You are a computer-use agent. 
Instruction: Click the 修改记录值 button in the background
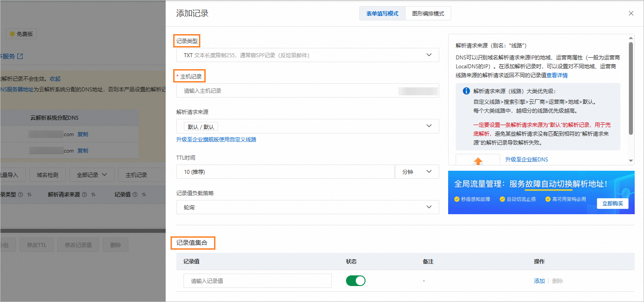click(79, 245)
